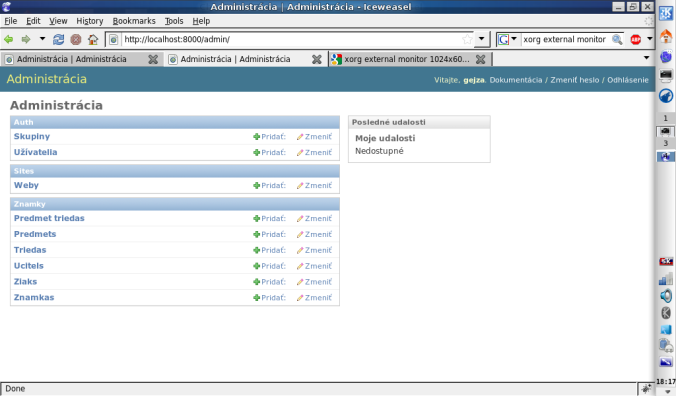Click the search magnifier icon

pyautogui.click(x=617, y=39)
